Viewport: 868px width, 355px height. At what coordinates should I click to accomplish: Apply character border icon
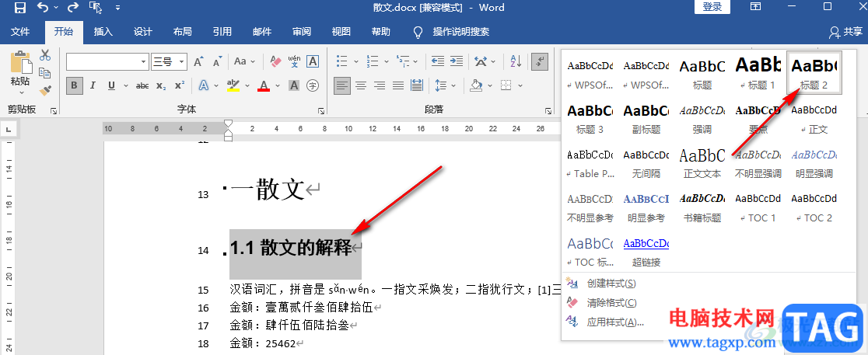[x=313, y=61]
